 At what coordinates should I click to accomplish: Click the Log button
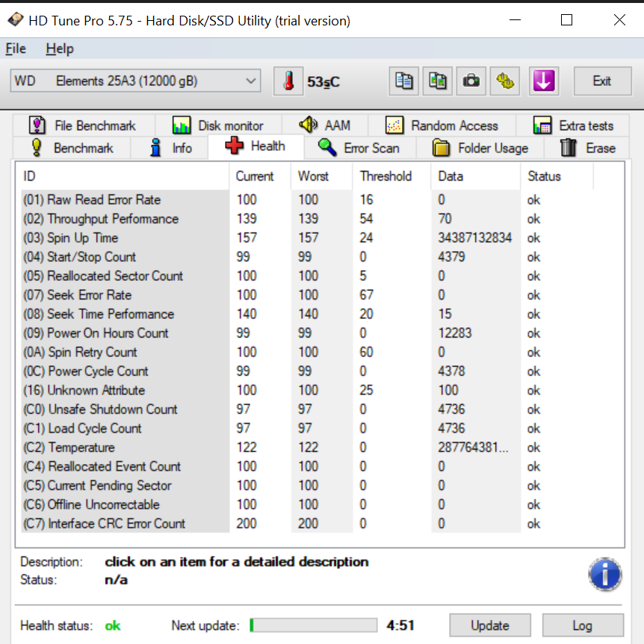click(x=582, y=625)
